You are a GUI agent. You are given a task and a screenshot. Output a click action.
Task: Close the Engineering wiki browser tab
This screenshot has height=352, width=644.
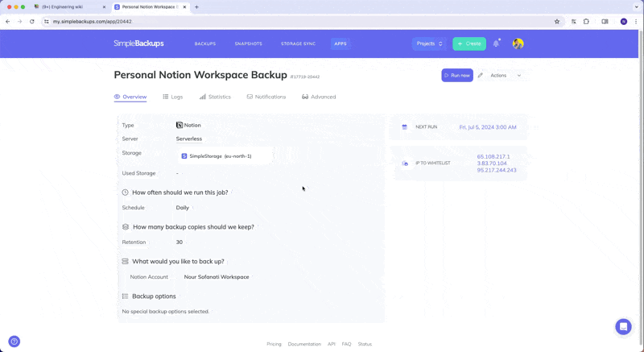coord(104,7)
